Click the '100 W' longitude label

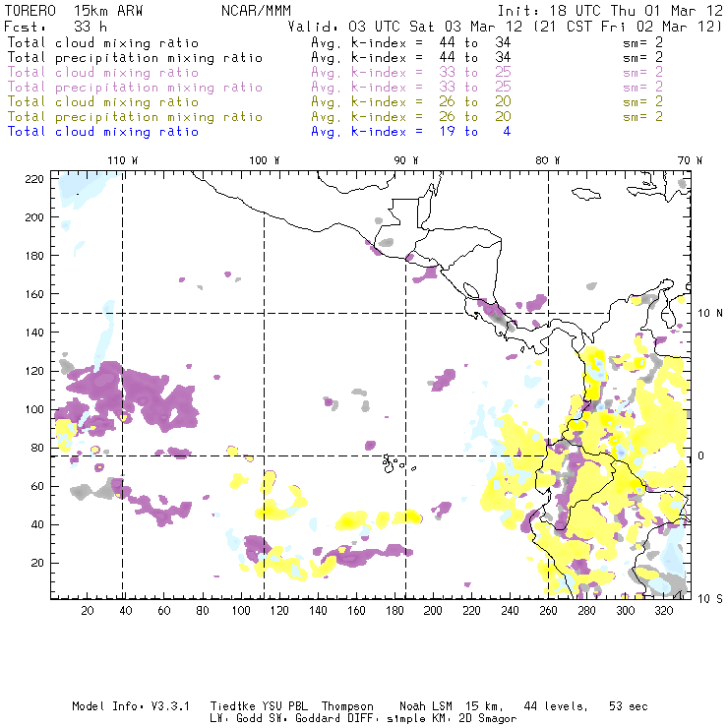pos(265,160)
